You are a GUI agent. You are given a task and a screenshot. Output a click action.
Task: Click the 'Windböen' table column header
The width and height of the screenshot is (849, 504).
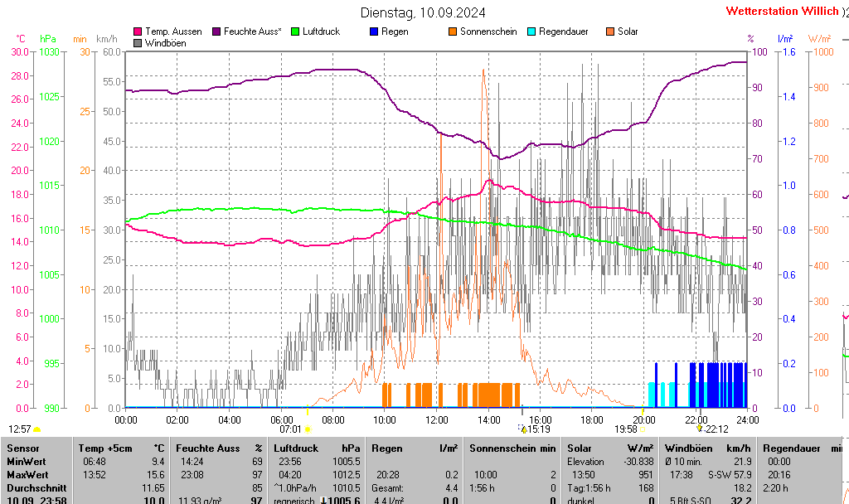(689, 448)
